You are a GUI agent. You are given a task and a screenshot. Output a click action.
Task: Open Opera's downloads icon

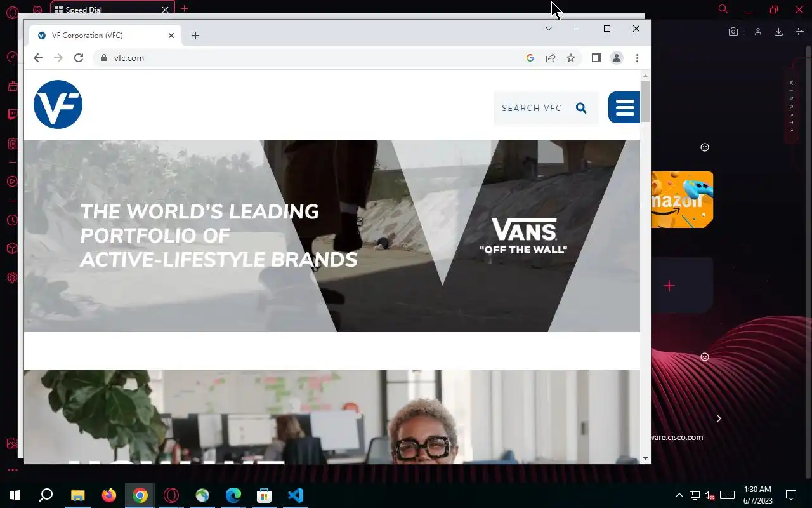[778, 32]
